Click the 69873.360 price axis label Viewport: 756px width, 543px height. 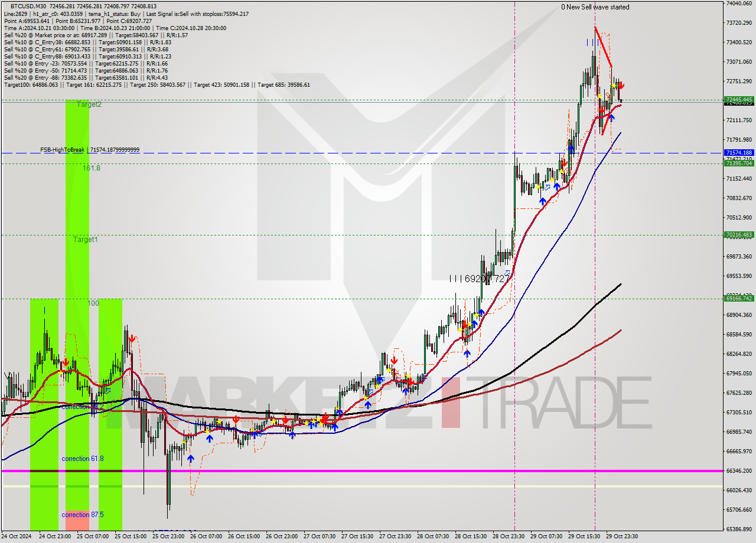[739, 257]
